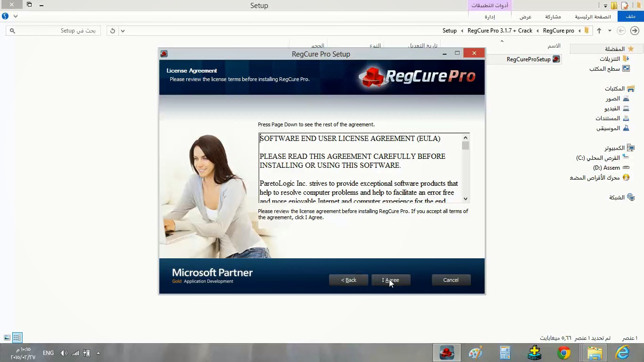
Task: Click the I Agree button
Action: click(x=391, y=280)
